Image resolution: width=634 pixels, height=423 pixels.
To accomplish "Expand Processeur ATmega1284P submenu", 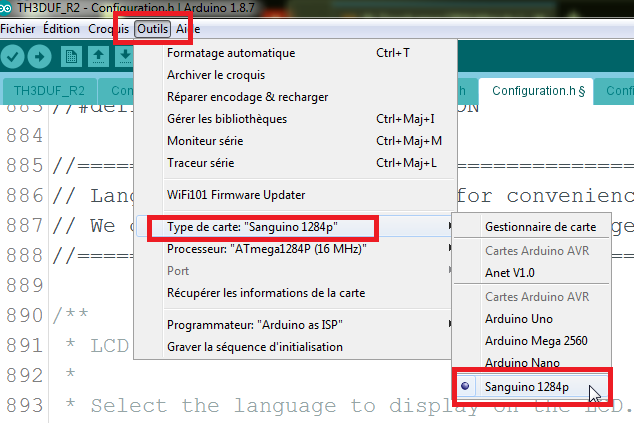I will coord(295,249).
